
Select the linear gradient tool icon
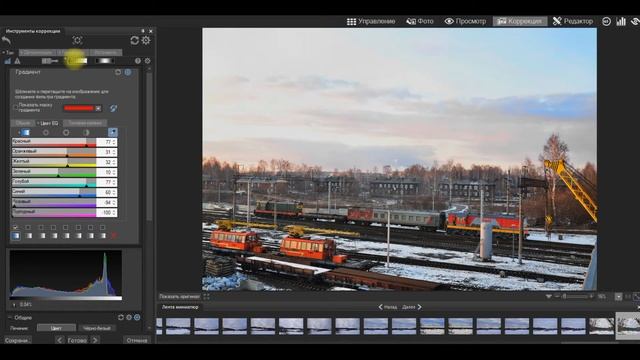pos(77,61)
